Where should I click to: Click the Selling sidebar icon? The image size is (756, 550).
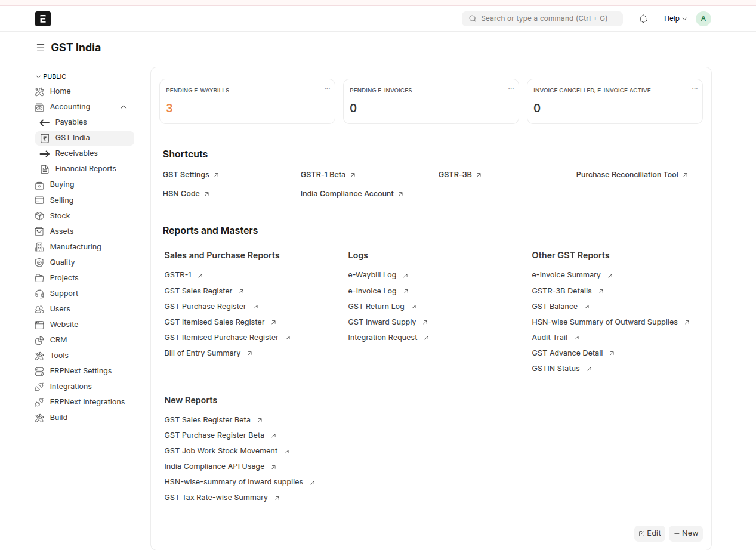[39, 200]
